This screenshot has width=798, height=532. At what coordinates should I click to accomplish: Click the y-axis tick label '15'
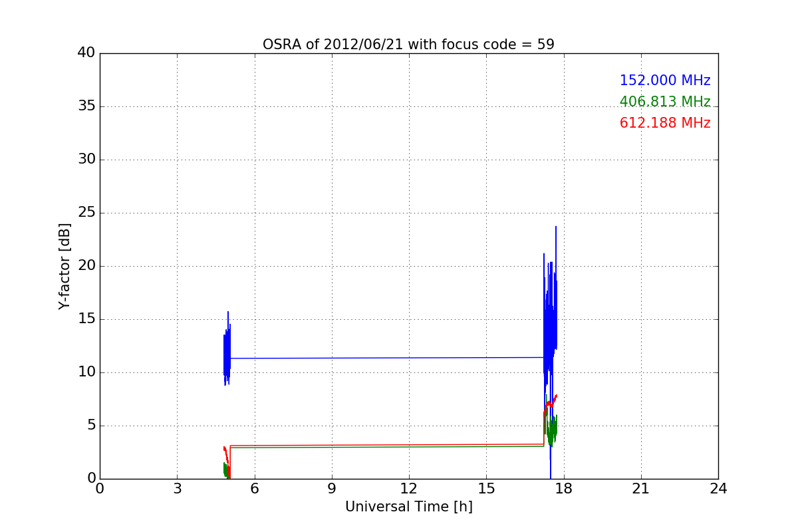tap(86, 319)
